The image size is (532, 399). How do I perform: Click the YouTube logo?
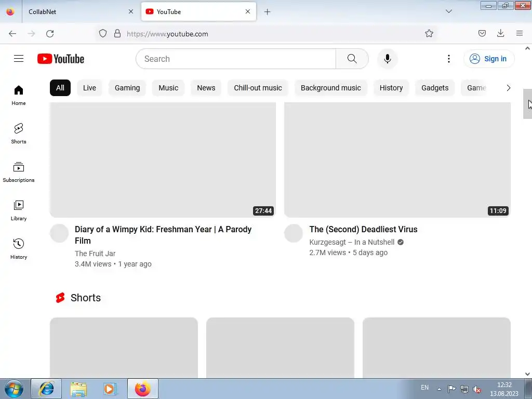[61, 59]
